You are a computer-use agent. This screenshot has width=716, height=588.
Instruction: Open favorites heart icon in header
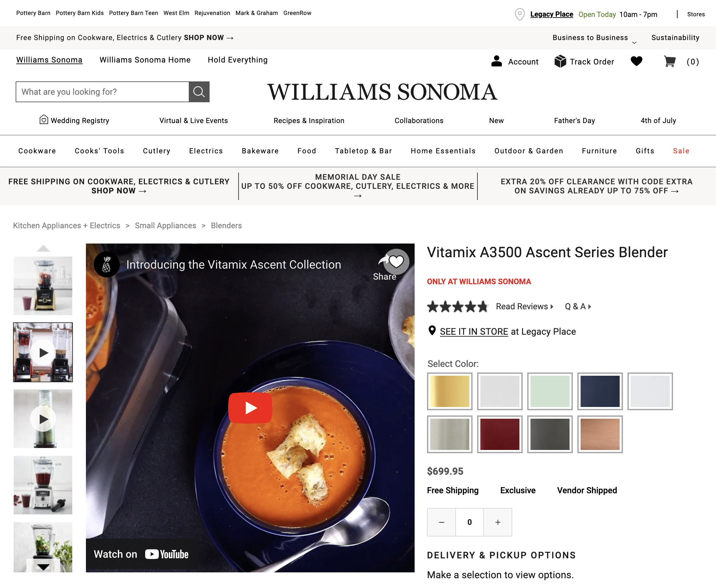[637, 61]
